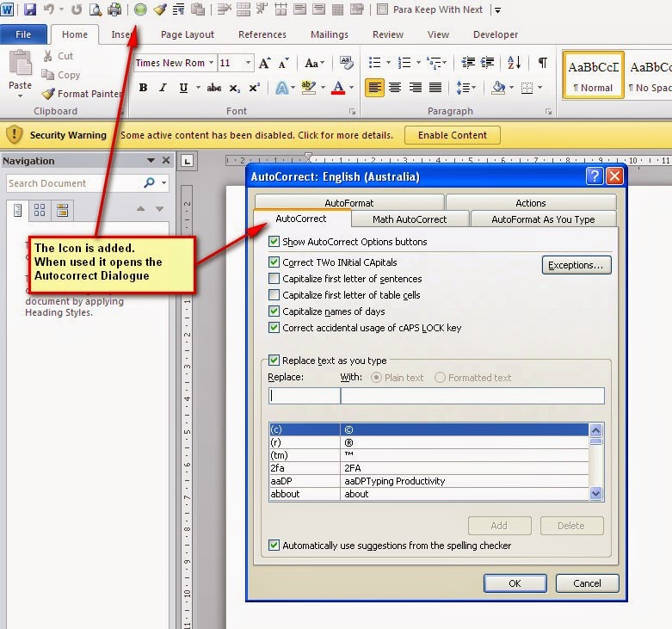This screenshot has height=629, width=672.
Task: Apply Superscript formatting
Action: pos(255,88)
